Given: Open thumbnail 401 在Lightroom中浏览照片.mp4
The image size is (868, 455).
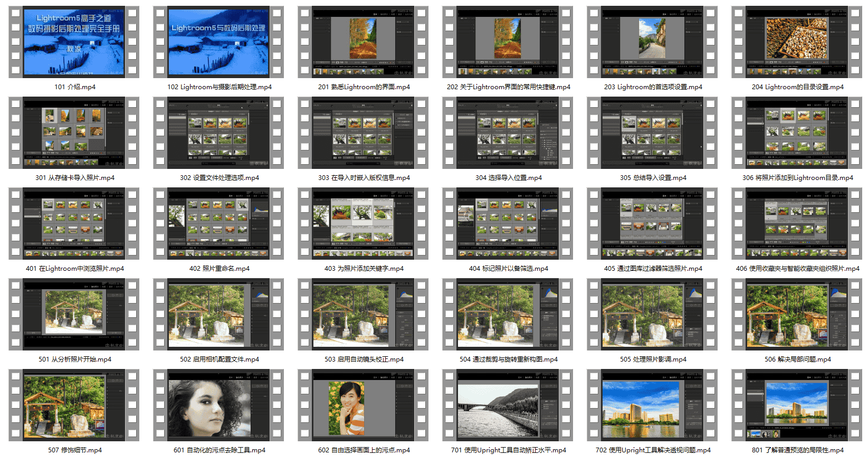Looking at the screenshot, I should [x=74, y=224].
